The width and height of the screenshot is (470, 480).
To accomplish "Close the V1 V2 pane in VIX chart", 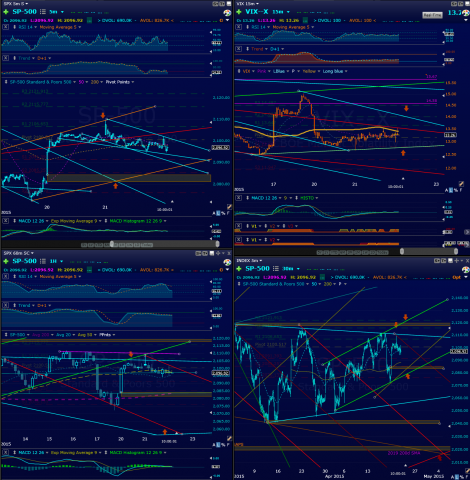I will click(238, 240).
